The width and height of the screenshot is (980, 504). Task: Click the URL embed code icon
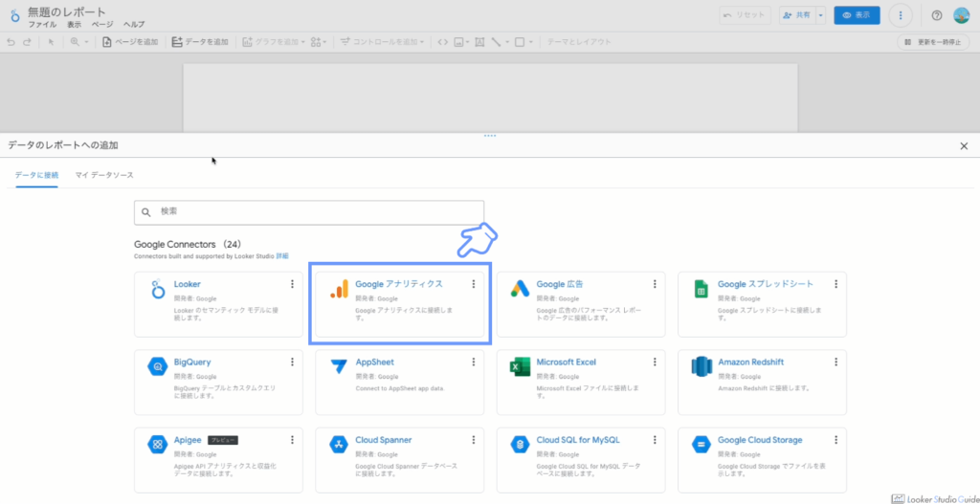tap(442, 42)
